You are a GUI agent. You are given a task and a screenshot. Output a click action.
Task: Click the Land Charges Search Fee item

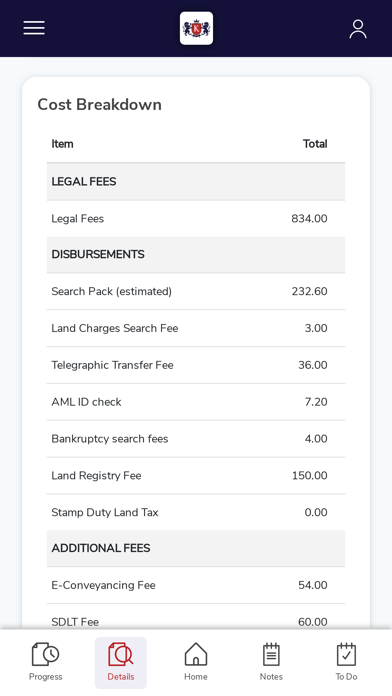click(x=115, y=328)
